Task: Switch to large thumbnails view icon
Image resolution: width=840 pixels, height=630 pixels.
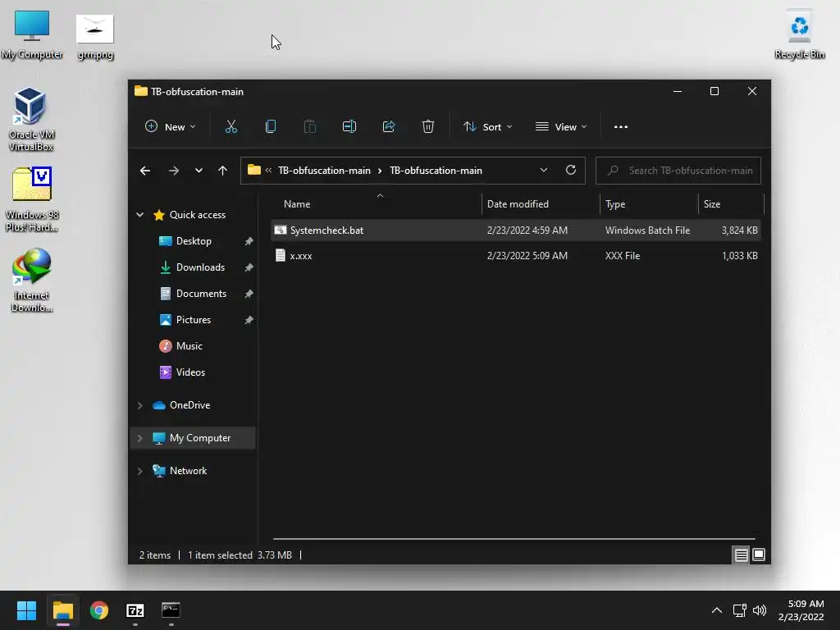Action: (x=759, y=555)
